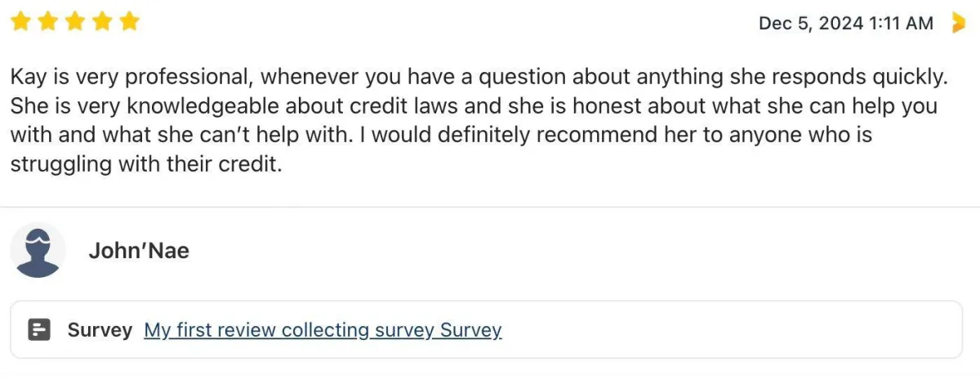This screenshot has width=980, height=389.
Task: Click the first yellow rating star
Action: click(21, 22)
